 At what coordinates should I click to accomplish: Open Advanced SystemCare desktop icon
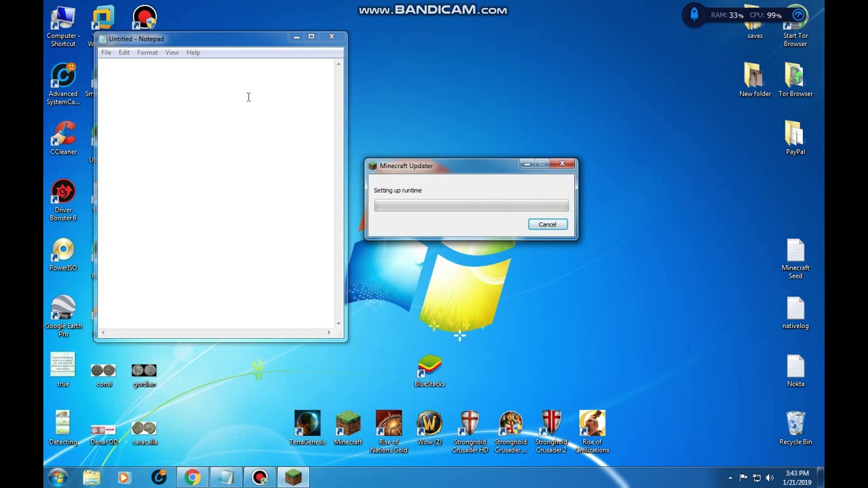[x=63, y=84]
